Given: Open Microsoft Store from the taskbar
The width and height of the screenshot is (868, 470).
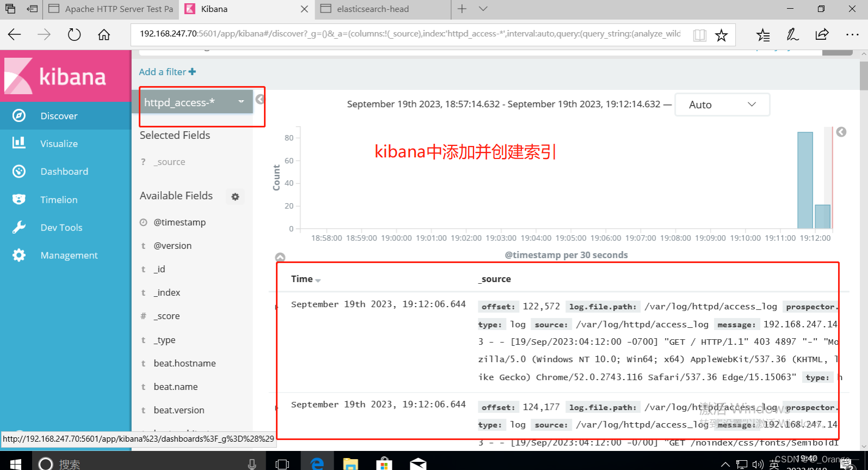Looking at the screenshot, I should 384,463.
